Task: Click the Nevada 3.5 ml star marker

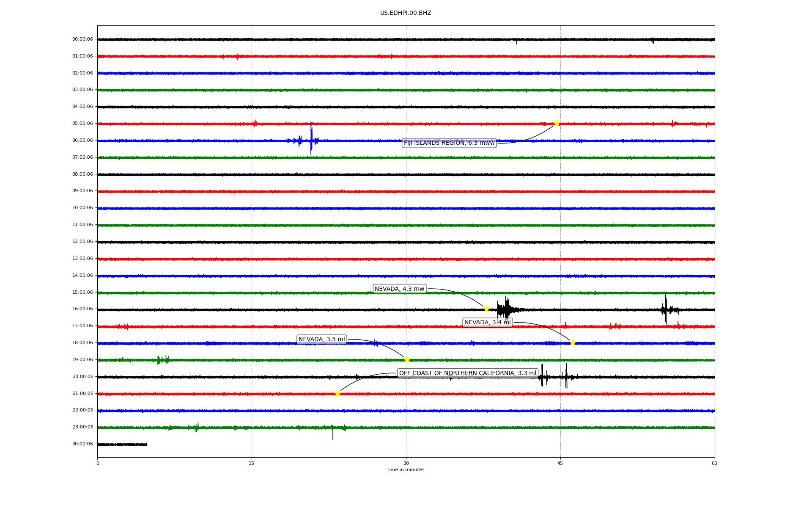Action: click(407, 359)
